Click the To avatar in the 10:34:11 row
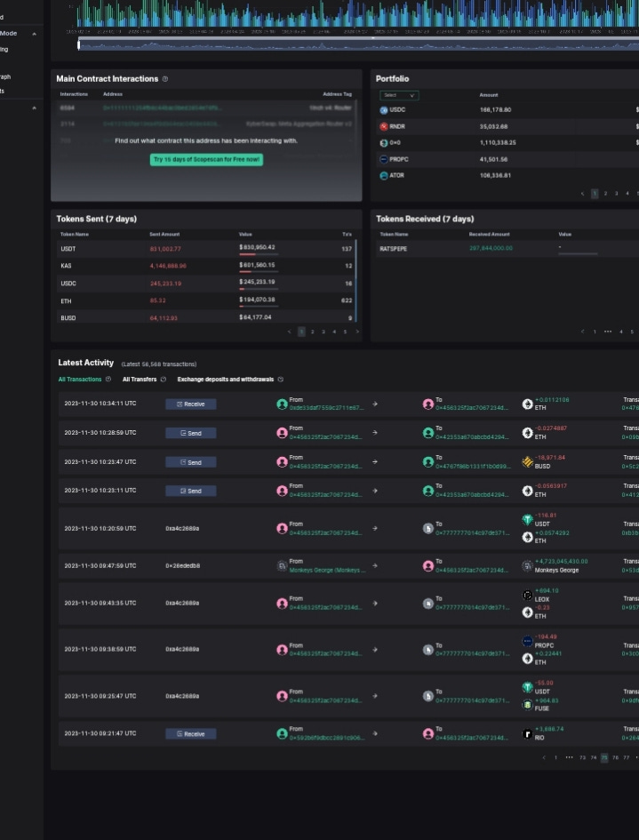The height and width of the screenshot is (840, 639). [428, 404]
